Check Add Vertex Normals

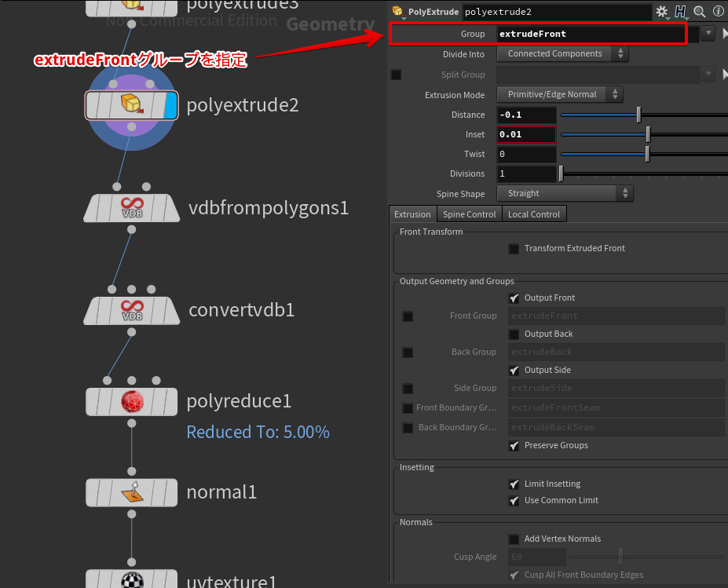(x=514, y=539)
